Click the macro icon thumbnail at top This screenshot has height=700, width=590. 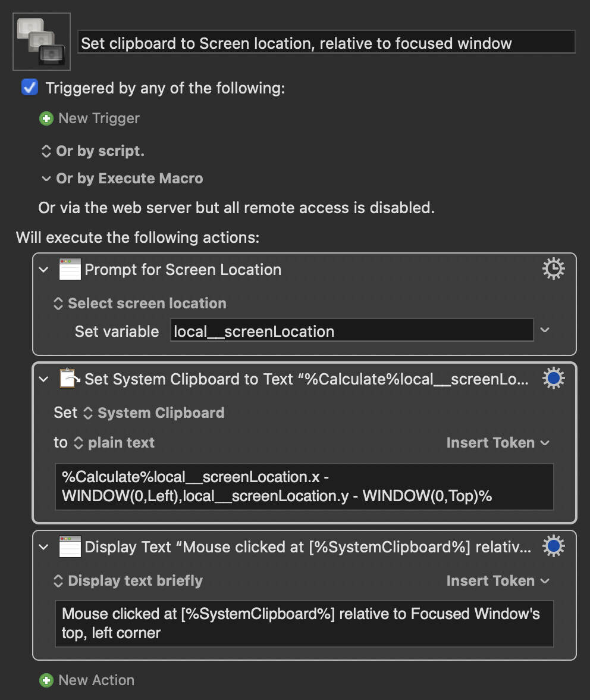pos(42,42)
